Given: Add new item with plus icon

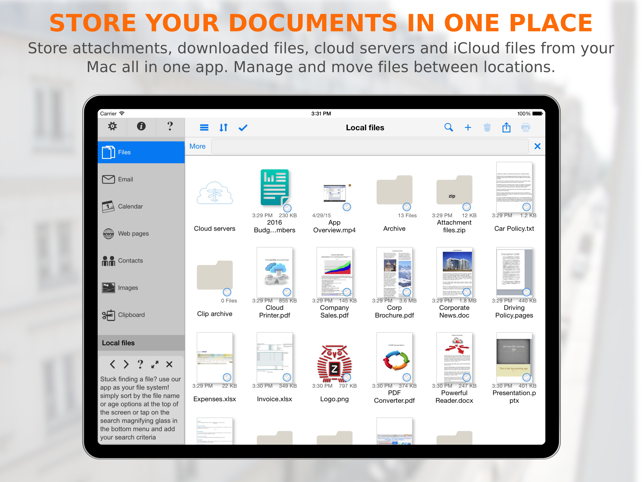Looking at the screenshot, I should [468, 128].
